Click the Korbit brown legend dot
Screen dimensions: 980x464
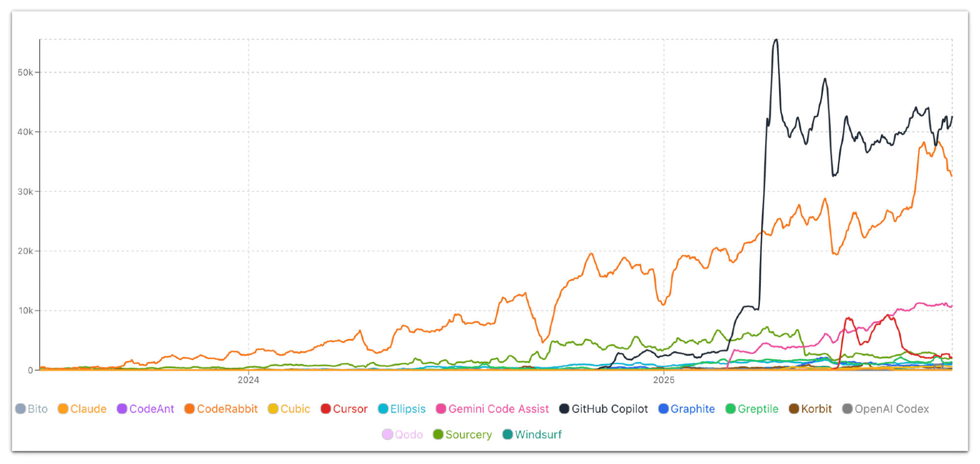tap(794, 409)
